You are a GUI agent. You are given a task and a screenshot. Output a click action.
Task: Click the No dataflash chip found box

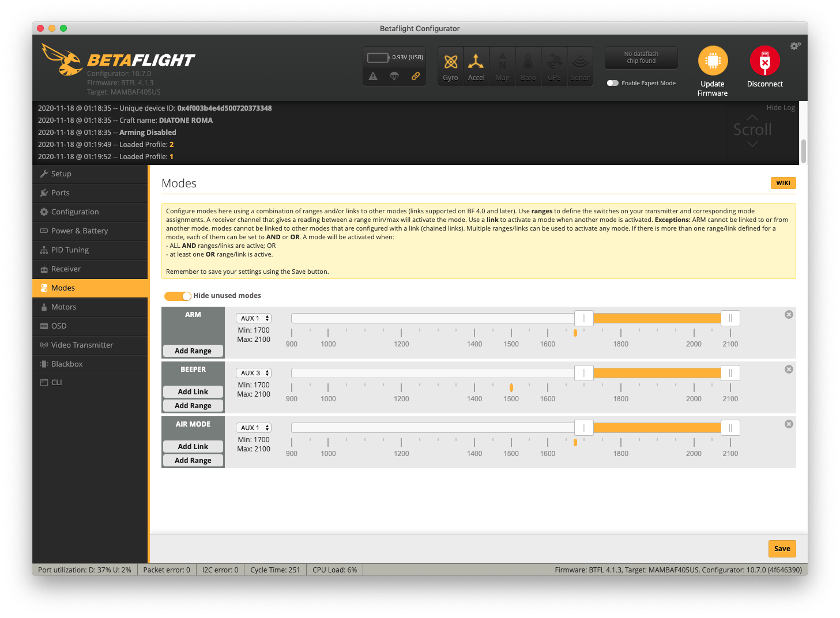[641, 57]
